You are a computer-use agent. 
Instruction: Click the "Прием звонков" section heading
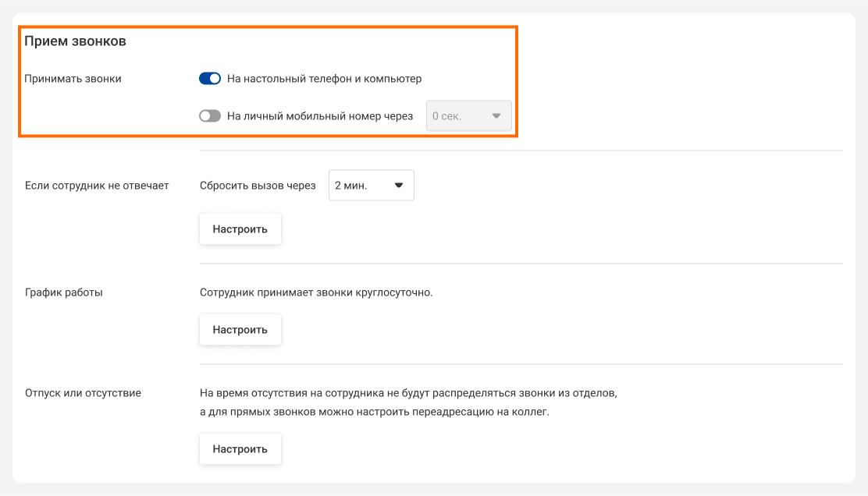point(76,41)
